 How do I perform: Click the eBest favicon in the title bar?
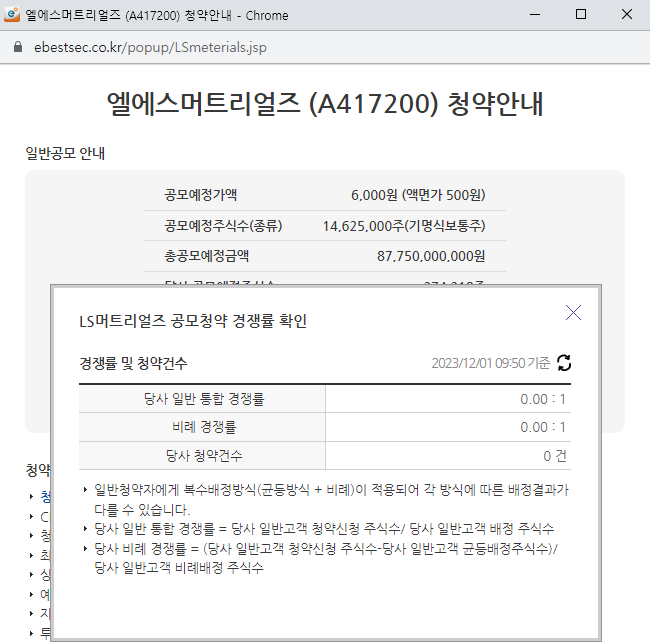[12, 15]
